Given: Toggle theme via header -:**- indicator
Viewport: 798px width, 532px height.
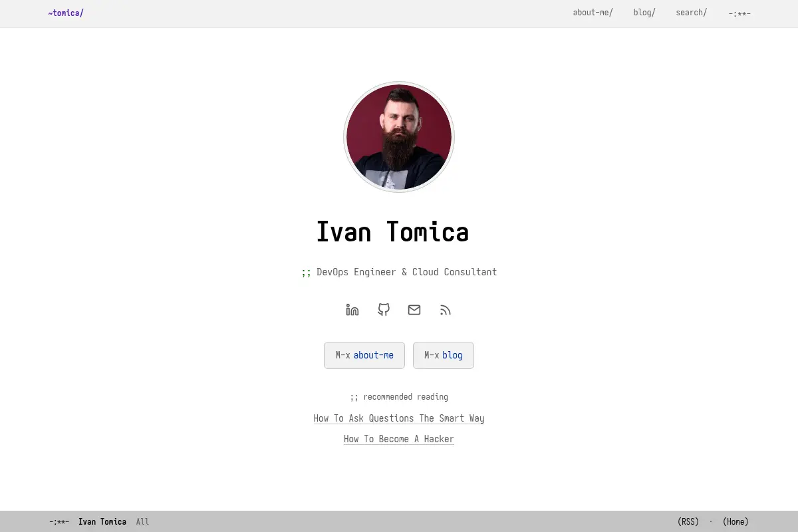Looking at the screenshot, I should [739, 13].
